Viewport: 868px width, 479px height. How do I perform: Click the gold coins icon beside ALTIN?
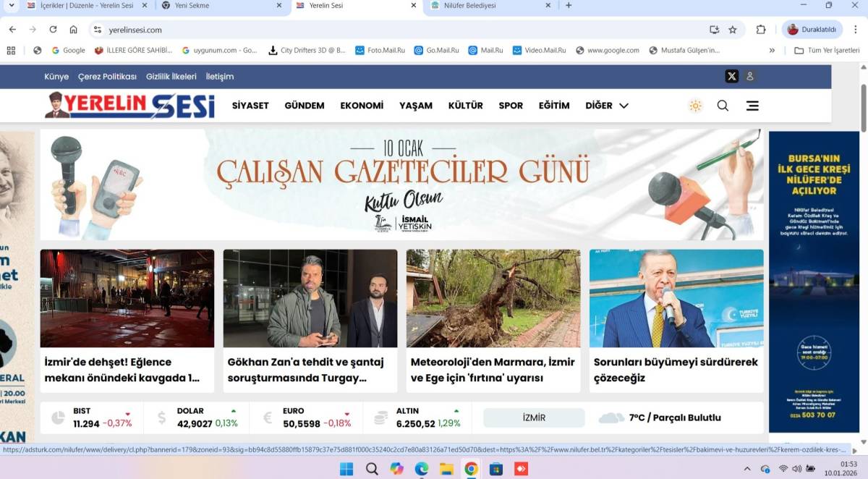pos(380,417)
